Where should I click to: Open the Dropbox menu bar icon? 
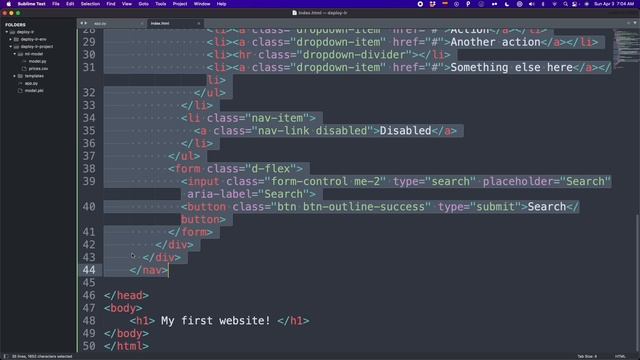point(433,4)
